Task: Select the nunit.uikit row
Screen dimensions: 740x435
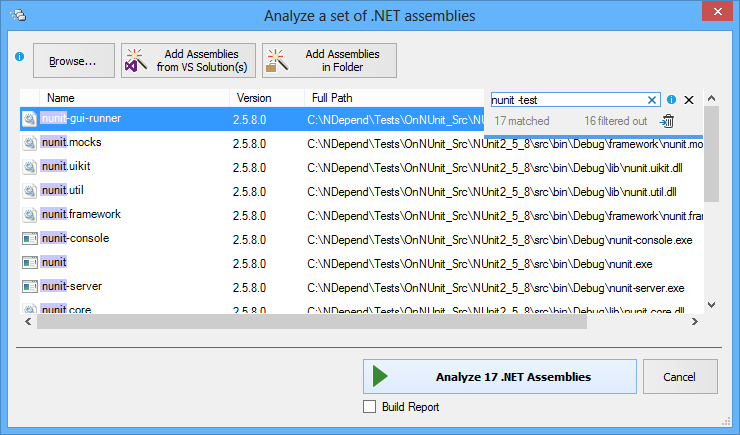Action: point(362,167)
